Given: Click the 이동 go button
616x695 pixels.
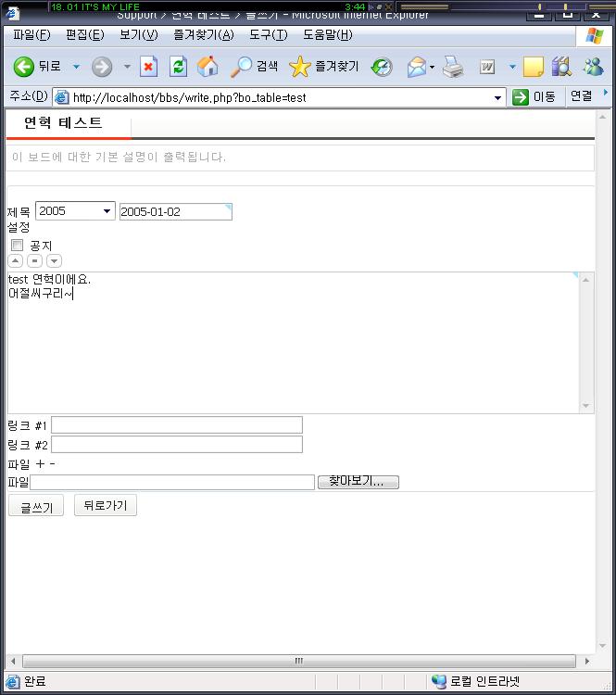Looking at the screenshot, I should [x=534, y=96].
